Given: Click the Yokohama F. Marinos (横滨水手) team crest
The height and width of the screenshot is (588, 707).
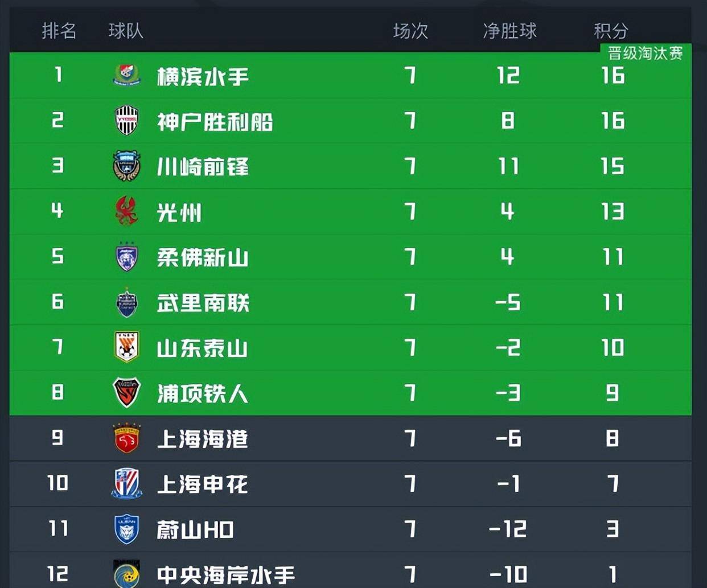Looking at the screenshot, I should [126, 75].
